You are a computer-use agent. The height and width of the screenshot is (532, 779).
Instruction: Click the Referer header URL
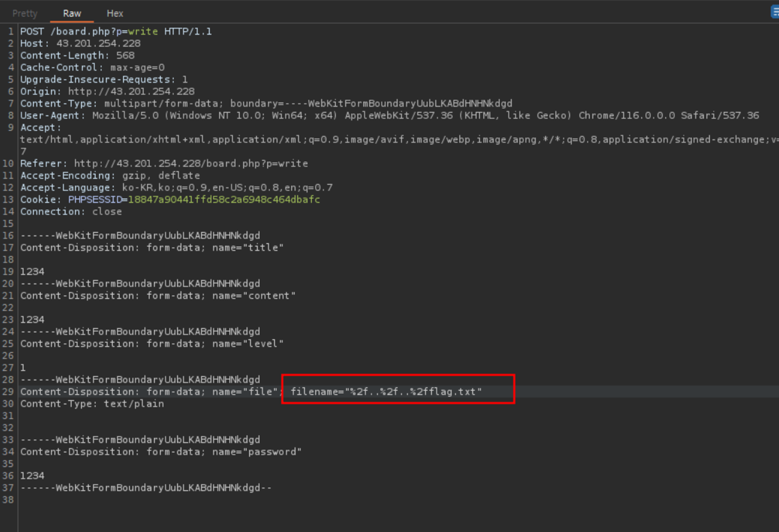[x=191, y=164]
